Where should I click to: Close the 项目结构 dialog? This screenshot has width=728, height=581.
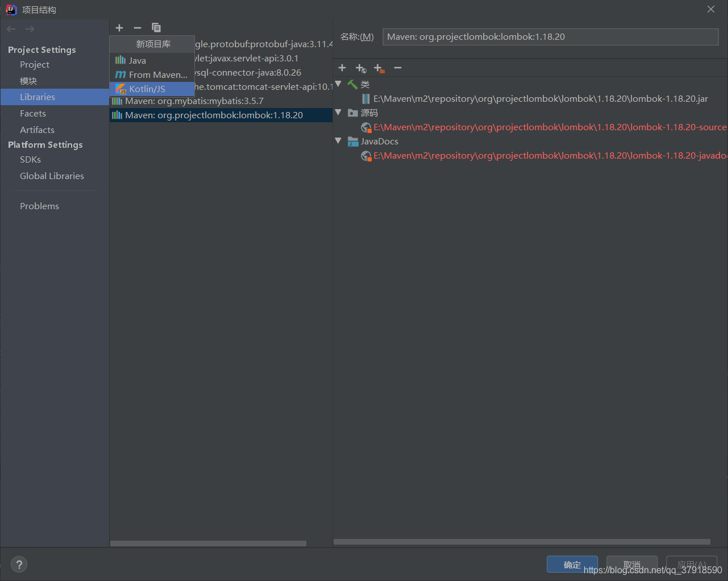pos(711,9)
